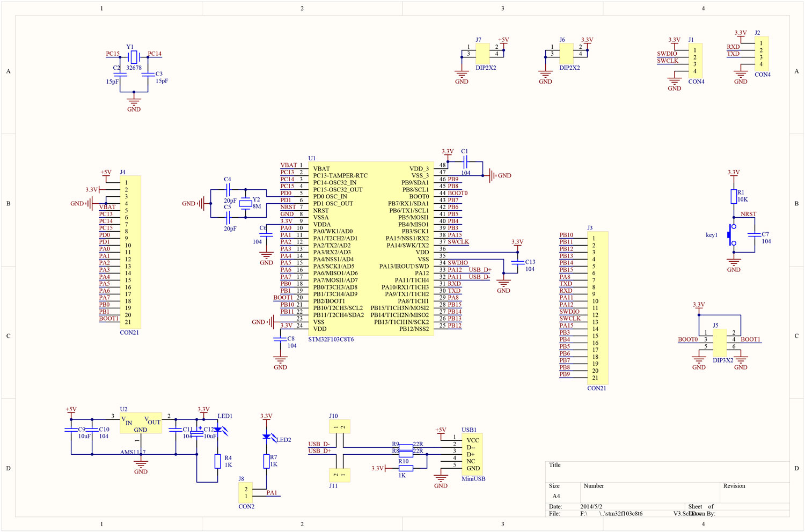Click the AMS1117 label text
Viewport: 805px width, 532px height.
point(133,453)
